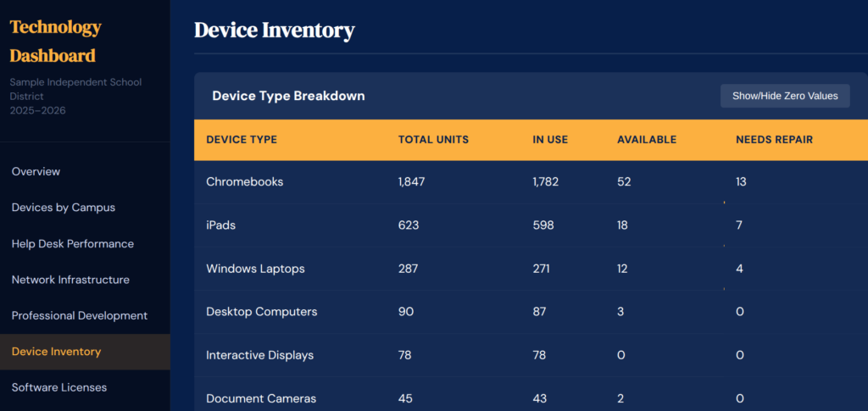Viewport: 868px width, 411px height.
Task: Select the Windows Laptops row label
Action: click(255, 269)
